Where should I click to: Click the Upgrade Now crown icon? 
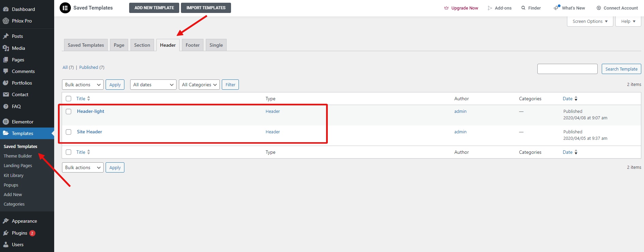[x=446, y=8]
